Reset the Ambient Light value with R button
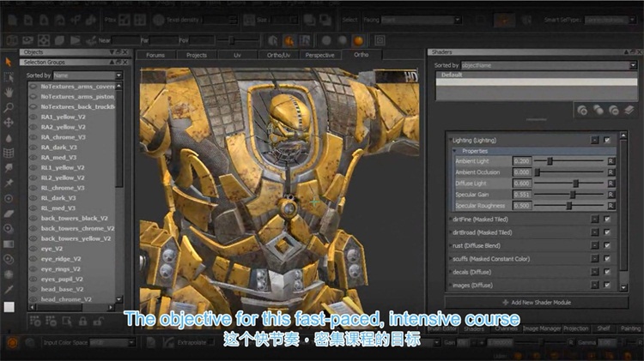 tap(611, 161)
